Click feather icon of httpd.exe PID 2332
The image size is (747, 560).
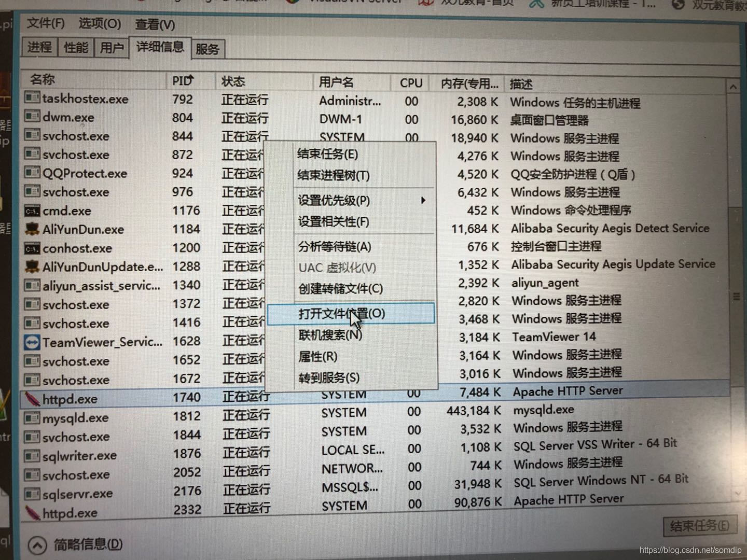[32, 513]
